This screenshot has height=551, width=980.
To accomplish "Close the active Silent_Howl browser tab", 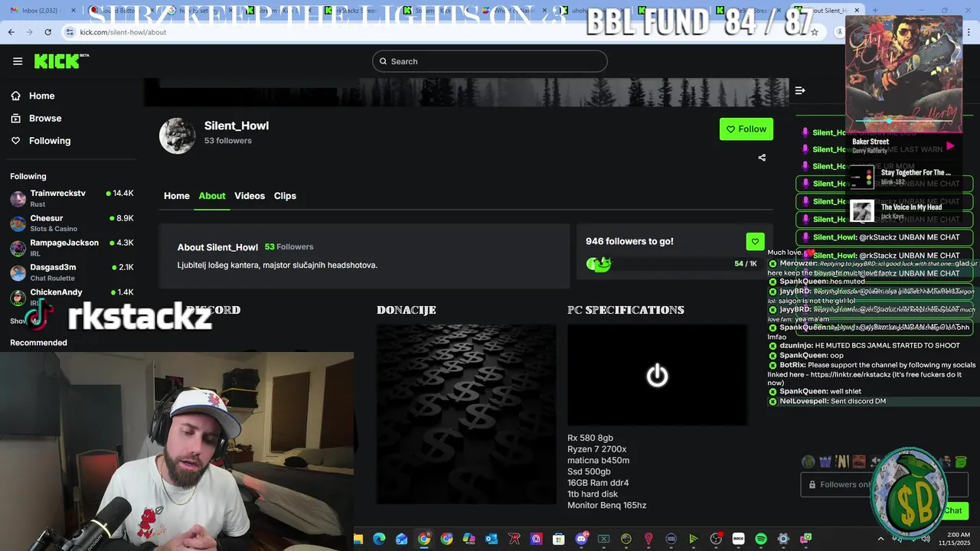I will tap(857, 10).
